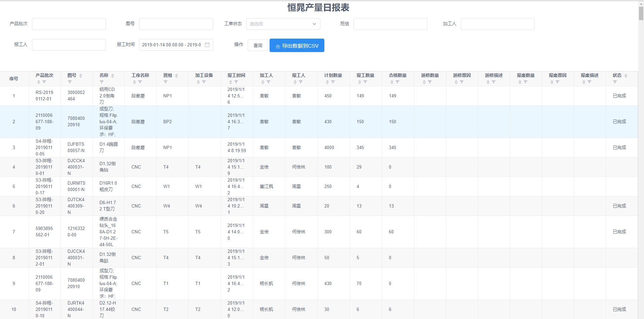Focus the 加工人 search field
644x319 pixels.
click(x=498, y=24)
